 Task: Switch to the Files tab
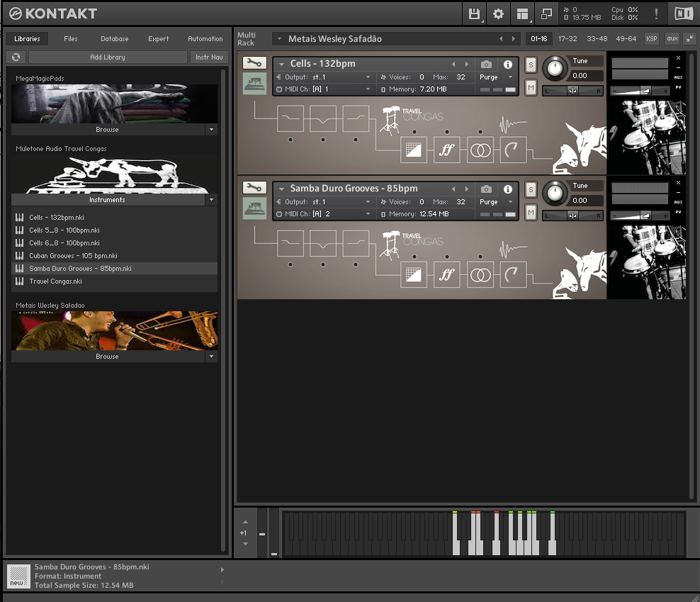pyautogui.click(x=71, y=39)
